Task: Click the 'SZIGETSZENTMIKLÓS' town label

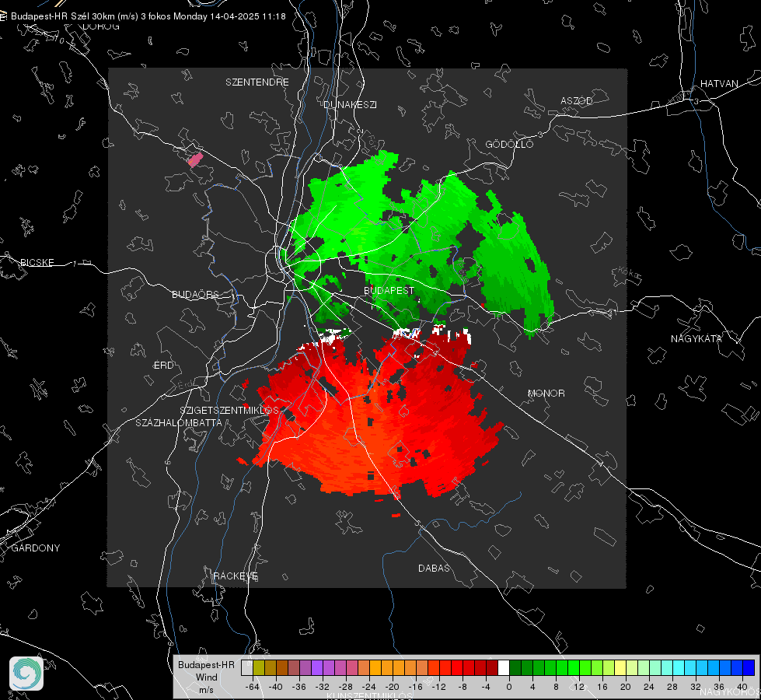Action: [x=229, y=410]
